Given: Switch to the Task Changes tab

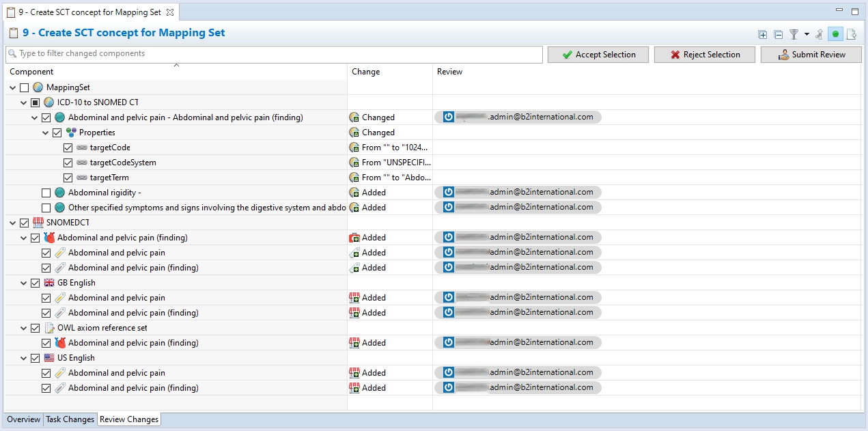Looking at the screenshot, I should [x=70, y=419].
